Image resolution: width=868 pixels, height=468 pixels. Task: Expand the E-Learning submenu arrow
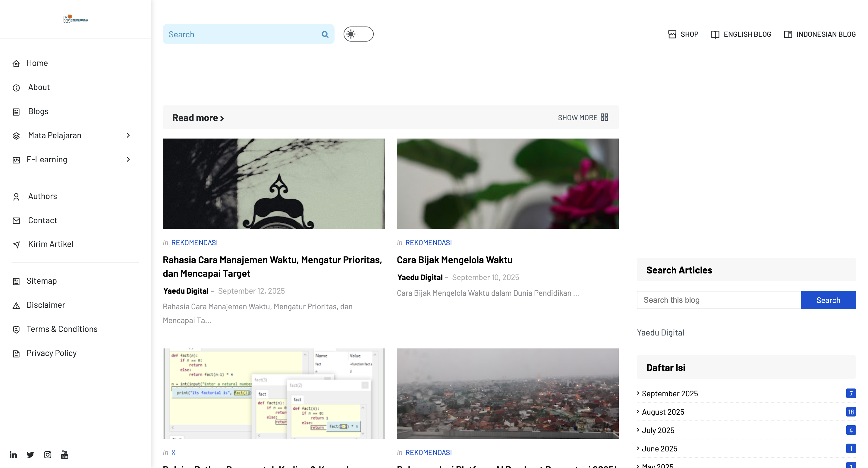click(128, 159)
